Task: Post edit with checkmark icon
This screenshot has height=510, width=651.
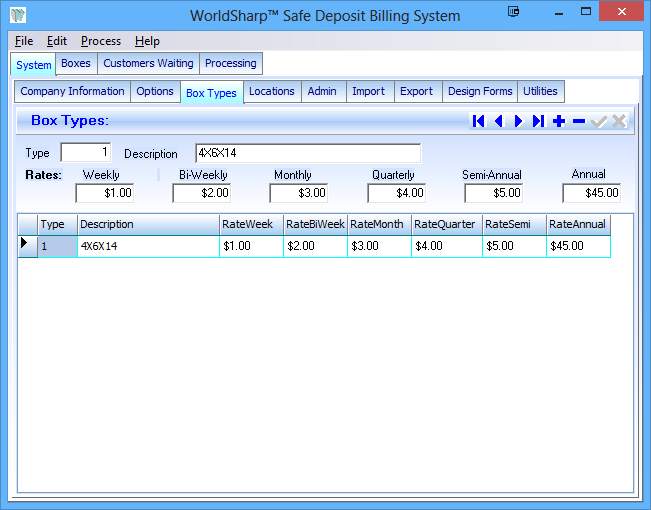Action: [x=599, y=121]
